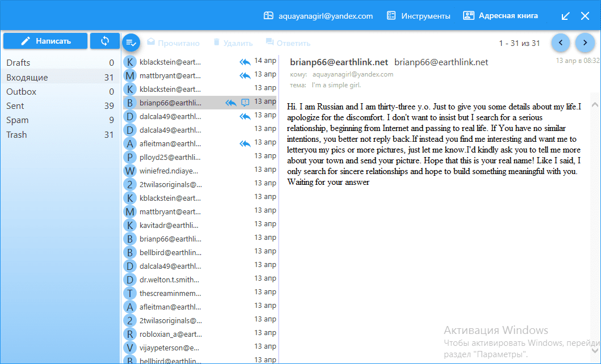601x364 pixels.
Task: Click the kavitadr@earthli... message
Action: 200,225
